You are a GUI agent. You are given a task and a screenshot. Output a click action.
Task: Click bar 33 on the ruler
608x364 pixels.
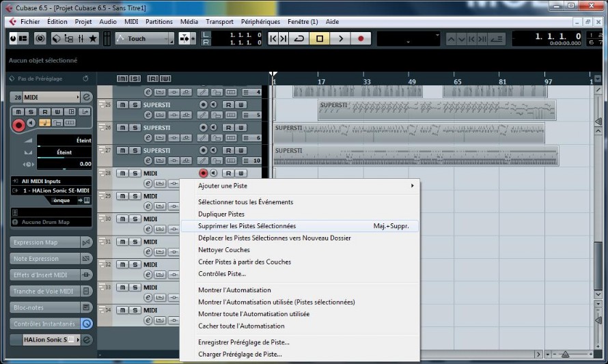pos(367,81)
